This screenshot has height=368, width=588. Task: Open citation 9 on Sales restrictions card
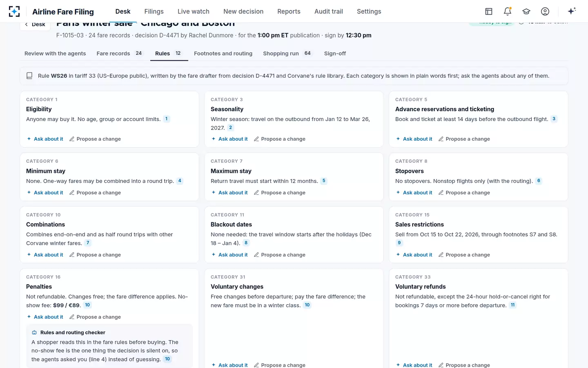[x=399, y=243]
